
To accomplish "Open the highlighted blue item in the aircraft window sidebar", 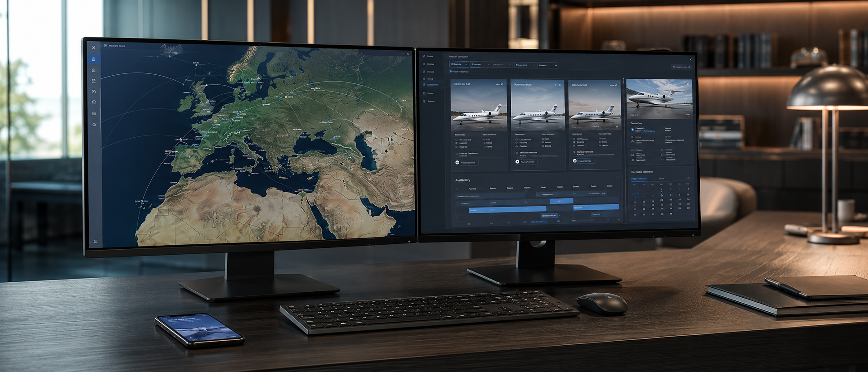I will tap(431, 85).
